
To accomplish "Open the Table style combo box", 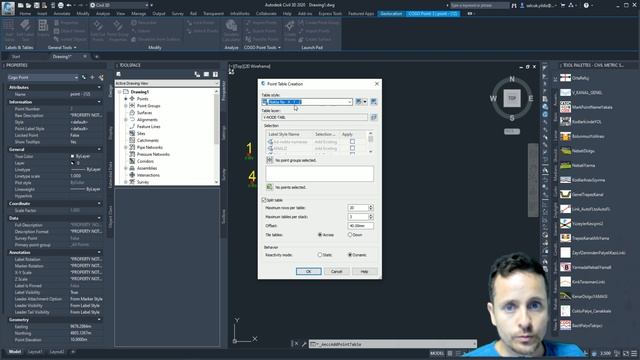I will 307,102.
